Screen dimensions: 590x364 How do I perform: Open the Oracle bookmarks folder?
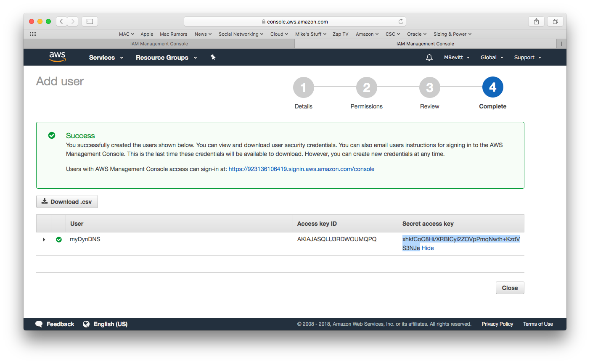[x=417, y=34]
